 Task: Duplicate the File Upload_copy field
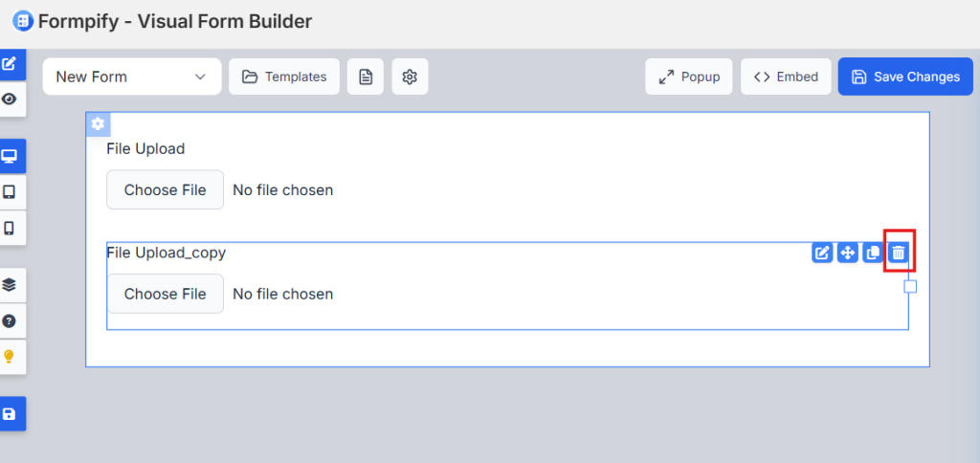(873, 253)
